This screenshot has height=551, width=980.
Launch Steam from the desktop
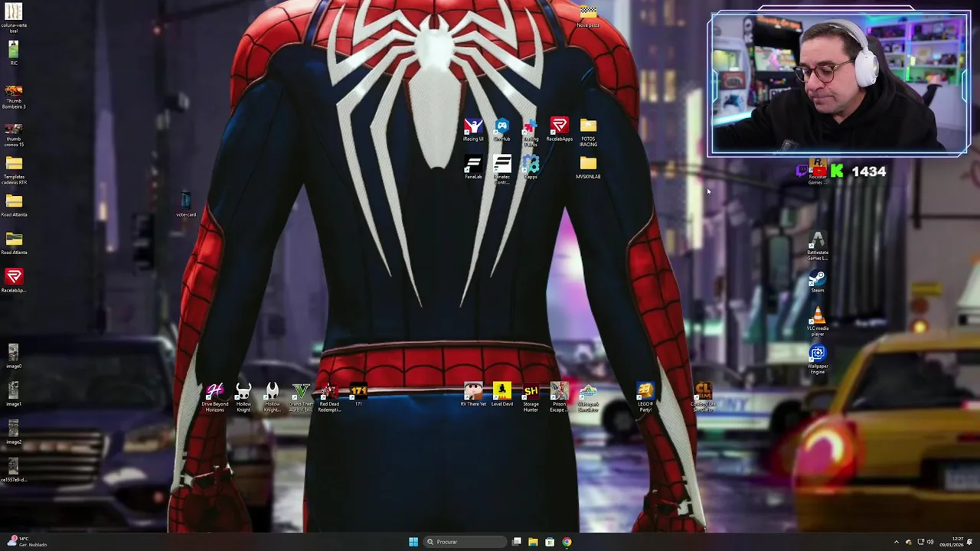pyautogui.click(x=818, y=282)
